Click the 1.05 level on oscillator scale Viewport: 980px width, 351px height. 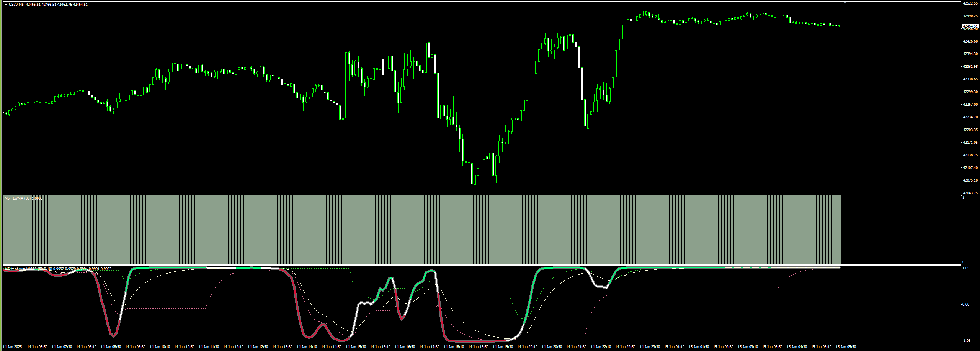966,268
